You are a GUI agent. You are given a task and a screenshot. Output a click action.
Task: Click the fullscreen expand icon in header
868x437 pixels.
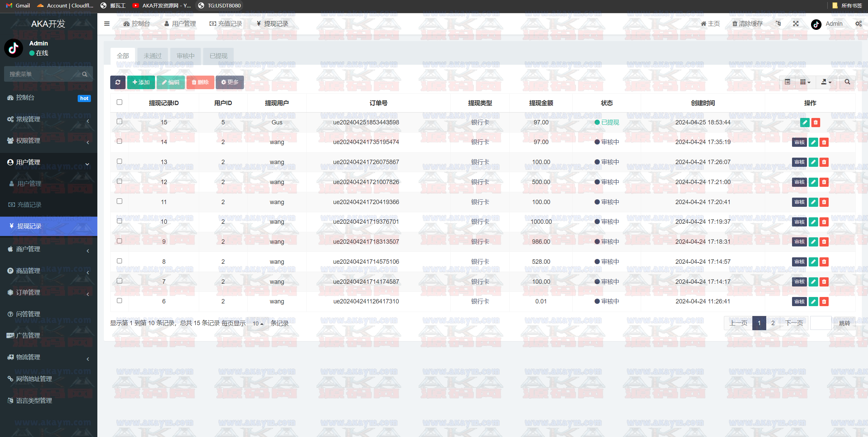click(796, 24)
